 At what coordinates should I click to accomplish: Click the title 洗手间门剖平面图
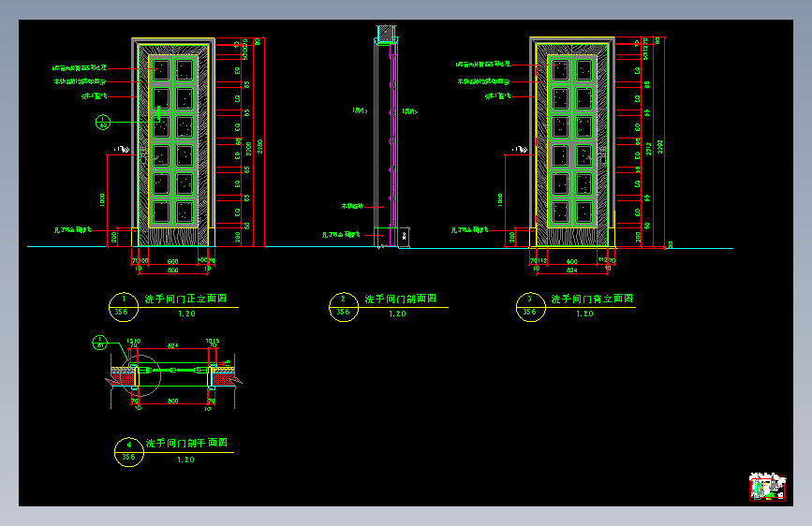[x=186, y=443]
